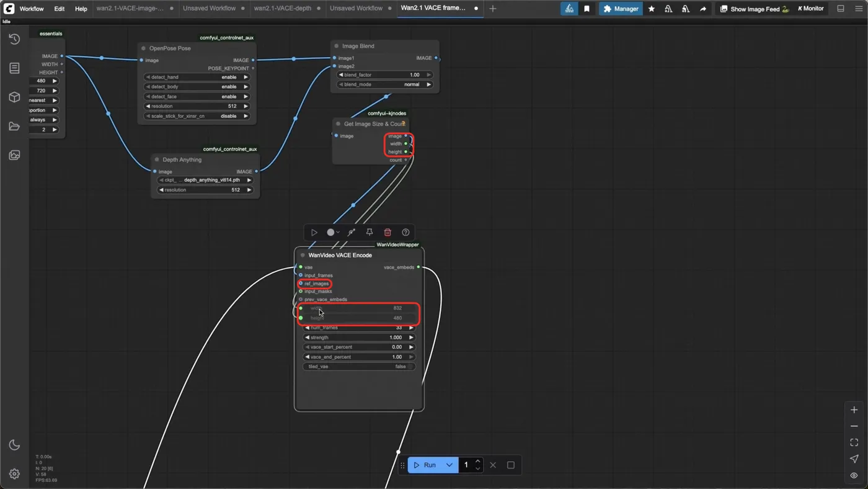868x489 pixels.
Task: Zoom in with the plus canvas button
Action: click(854, 410)
